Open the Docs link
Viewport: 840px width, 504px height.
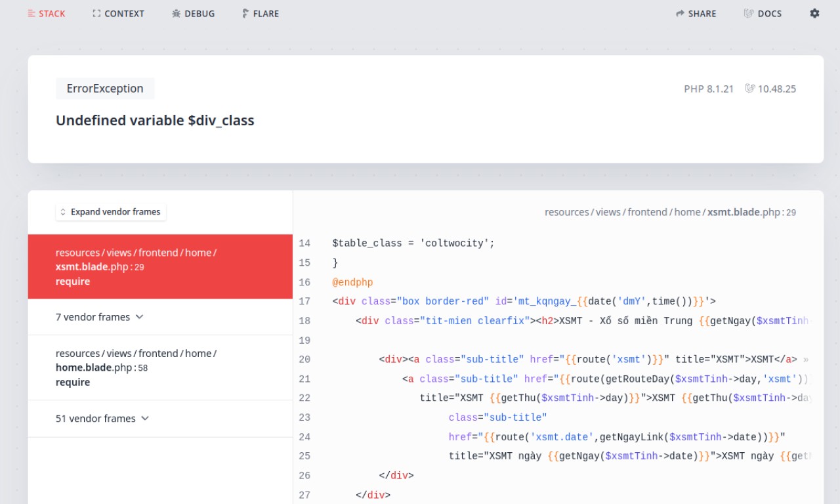click(x=763, y=13)
